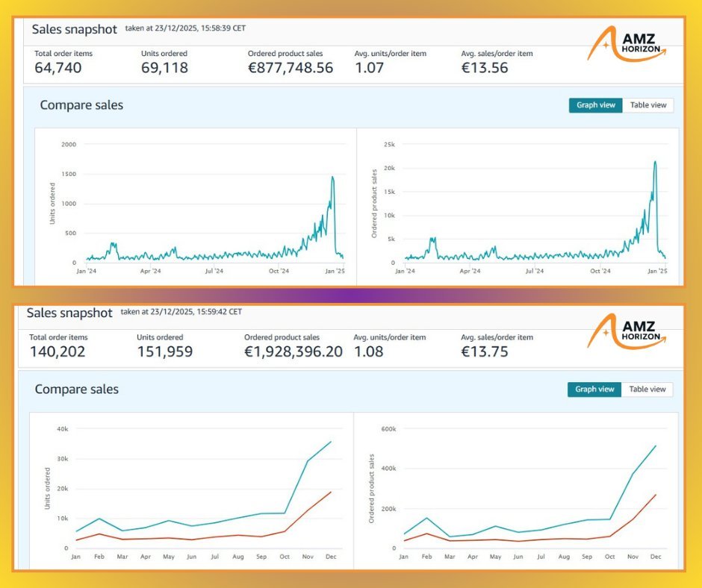Click the bottom AMZ Horizon logo
This screenshot has width=702, height=588.
627,331
